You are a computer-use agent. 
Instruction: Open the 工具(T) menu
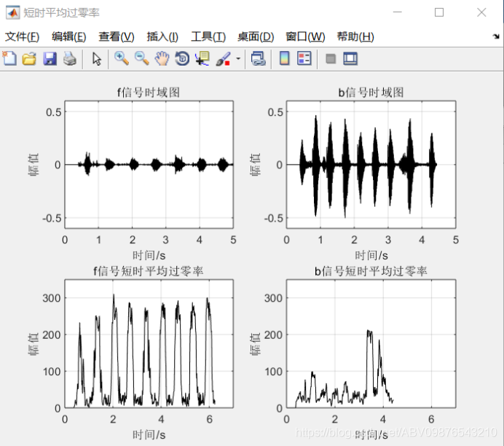click(x=208, y=37)
